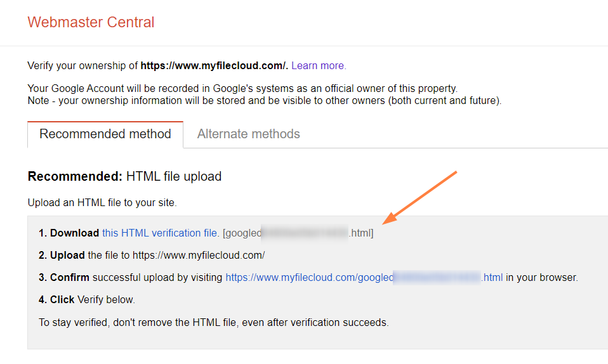Screen dimensions: 608x364
Task: Click the orange arrow annotation
Action: (421, 197)
